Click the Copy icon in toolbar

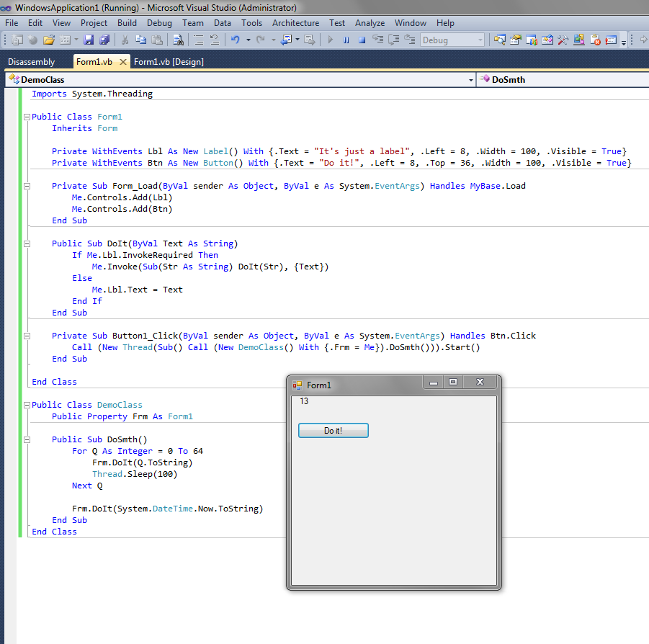140,40
